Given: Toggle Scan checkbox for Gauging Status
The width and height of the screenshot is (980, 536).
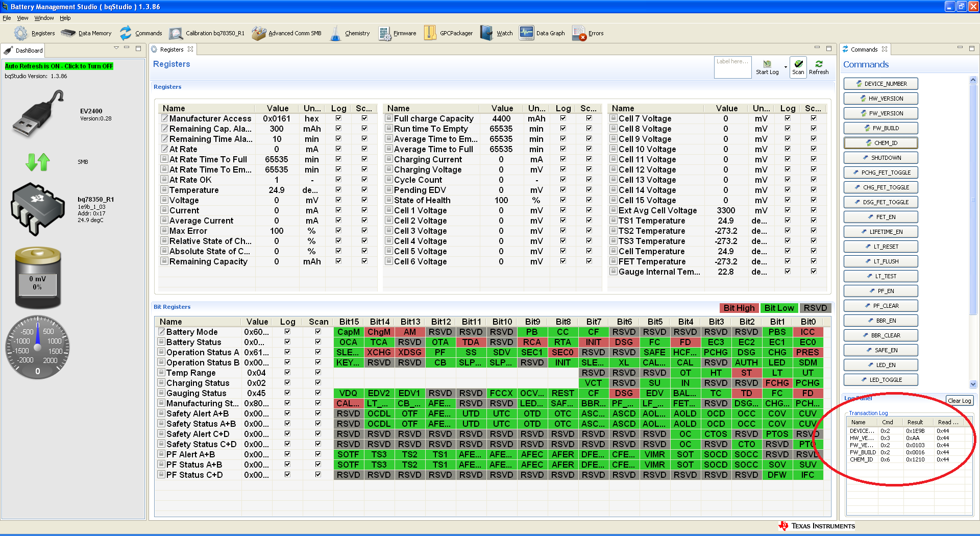Looking at the screenshot, I should coord(318,393).
